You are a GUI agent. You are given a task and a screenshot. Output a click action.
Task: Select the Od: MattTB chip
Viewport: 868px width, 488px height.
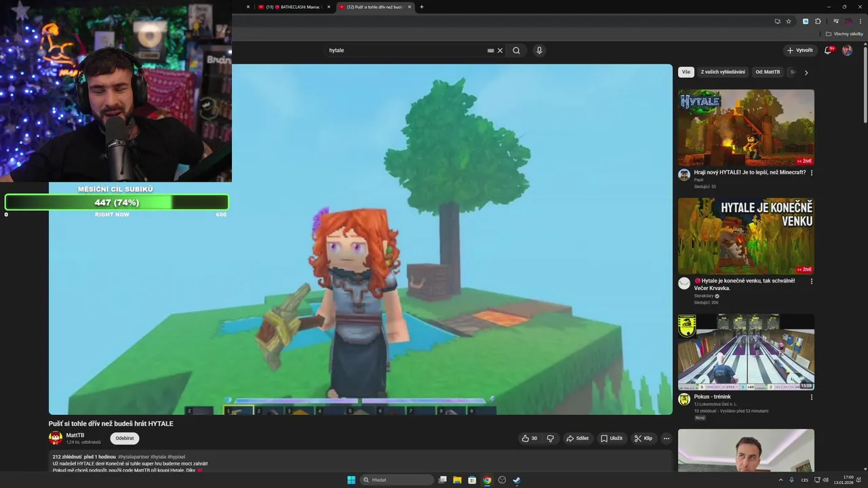point(768,72)
